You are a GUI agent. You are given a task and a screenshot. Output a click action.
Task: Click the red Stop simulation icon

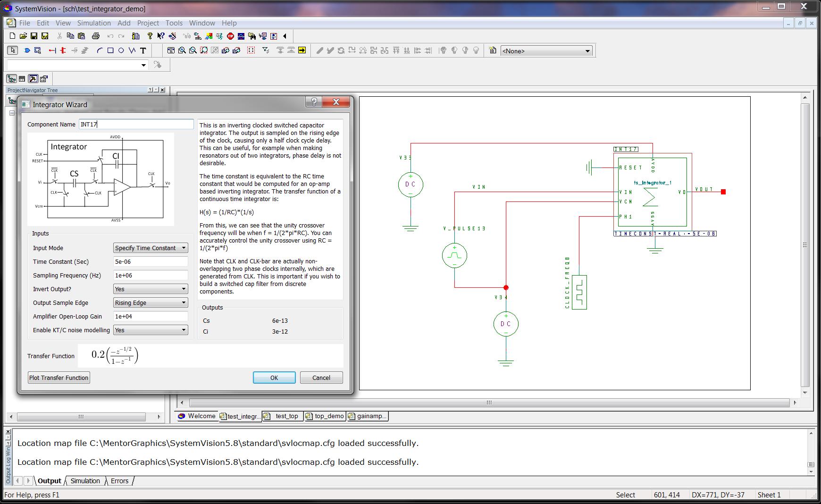pyautogui.click(x=230, y=36)
